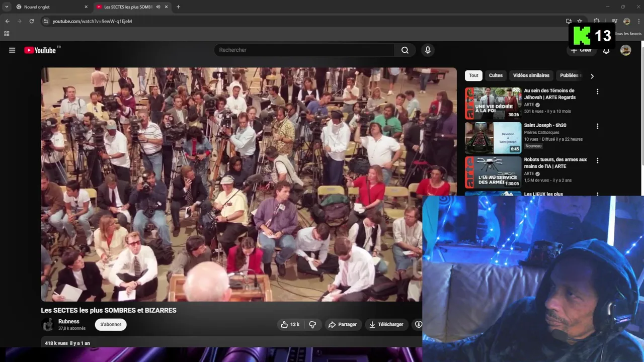Open the YouTube hamburger guide menu
Viewport: 644px width, 362px height.
coord(12,50)
